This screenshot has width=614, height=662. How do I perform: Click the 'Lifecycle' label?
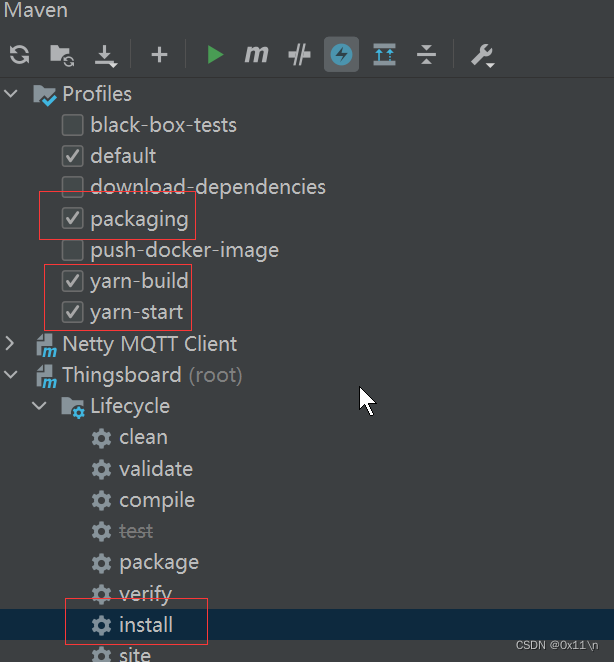[130, 407]
